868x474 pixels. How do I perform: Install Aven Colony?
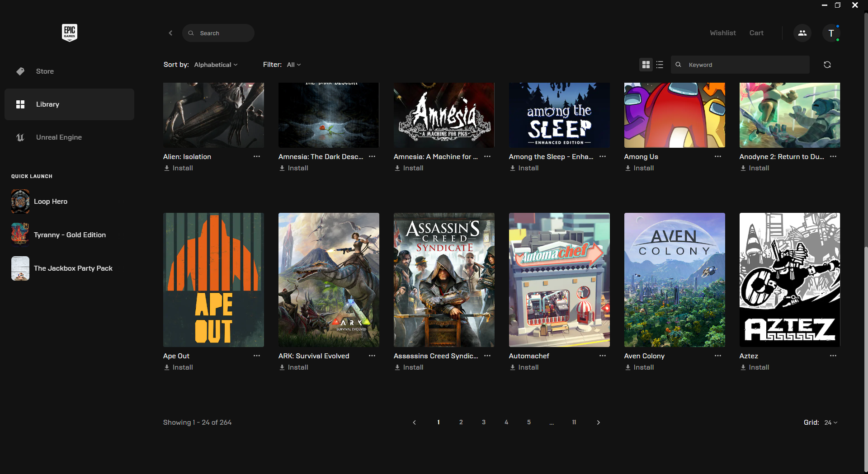[x=639, y=367]
